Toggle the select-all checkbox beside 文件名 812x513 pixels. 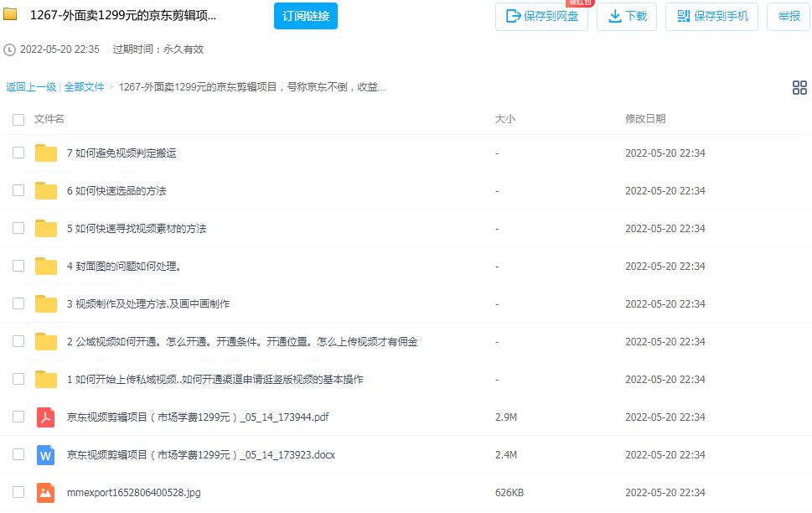coord(18,120)
